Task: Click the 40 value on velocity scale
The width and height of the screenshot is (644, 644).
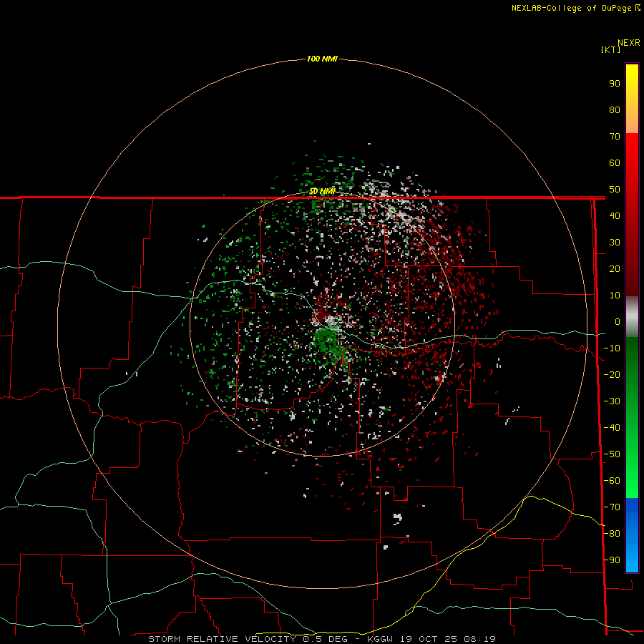Action: pyautogui.click(x=615, y=216)
